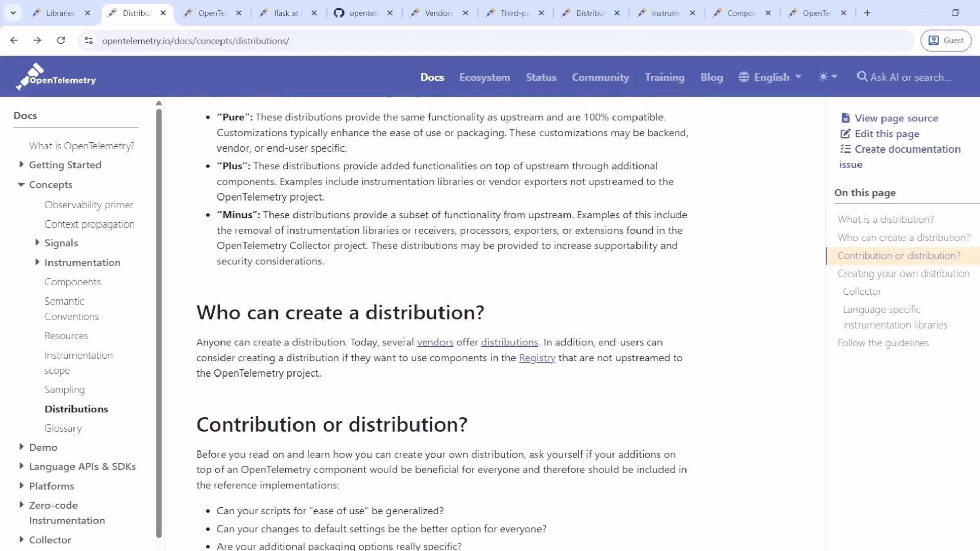Expand the Getting Started tree arrow
Viewport: 980px width, 551px height.
21,164
